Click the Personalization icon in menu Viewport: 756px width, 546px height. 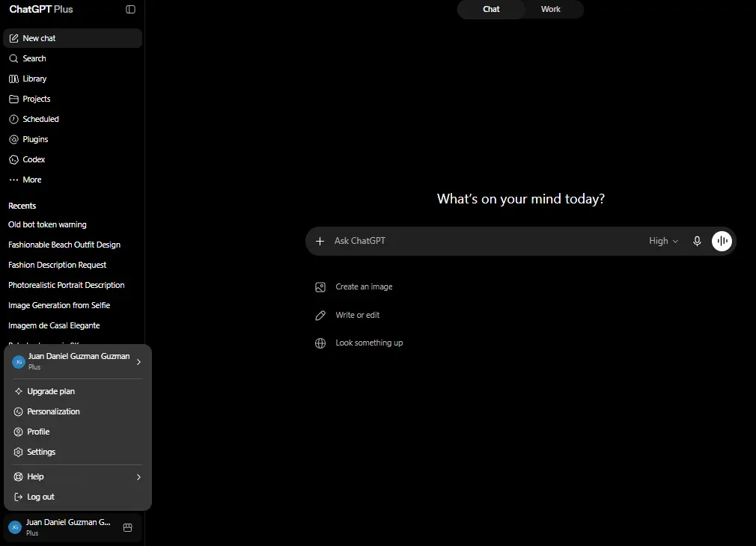(x=18, y=411)
